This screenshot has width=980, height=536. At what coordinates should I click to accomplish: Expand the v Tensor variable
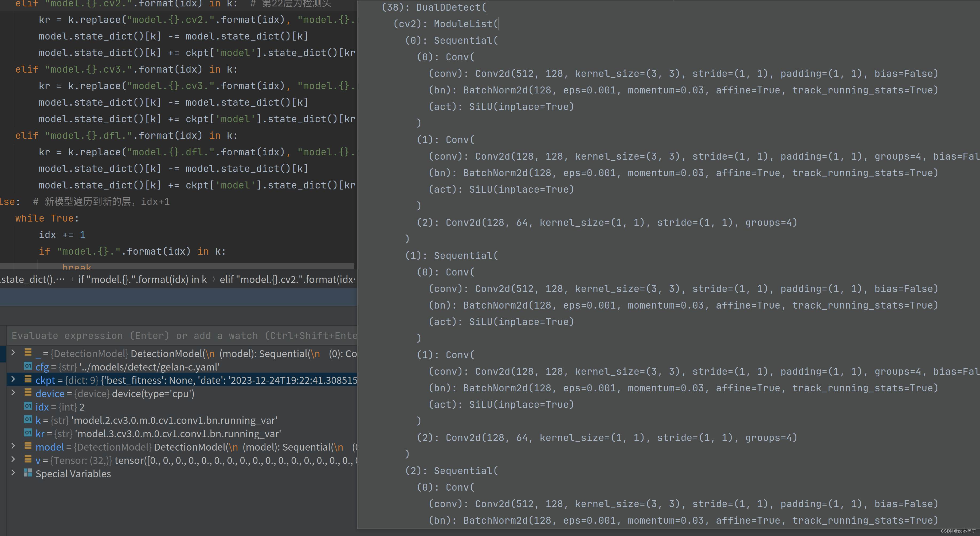(x=13, y=460)
